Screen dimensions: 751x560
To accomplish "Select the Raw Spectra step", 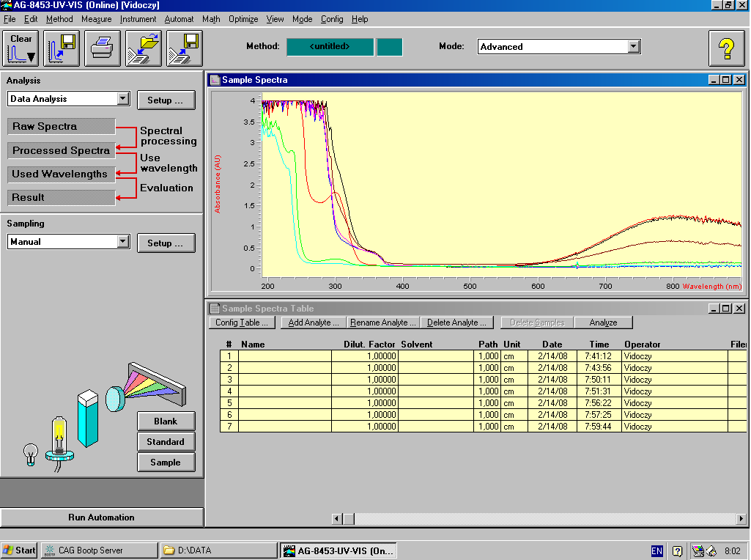I will [62, 127].
